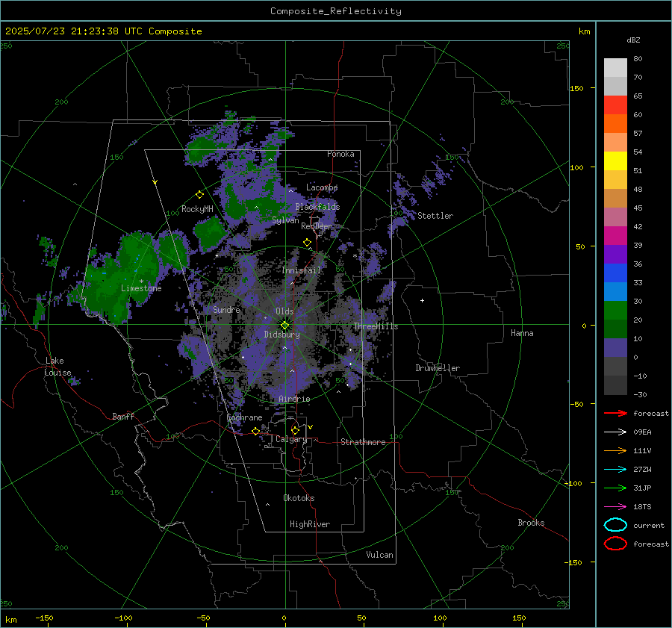Click the yellow diamond marker west of Calgary

click(255, 431)
